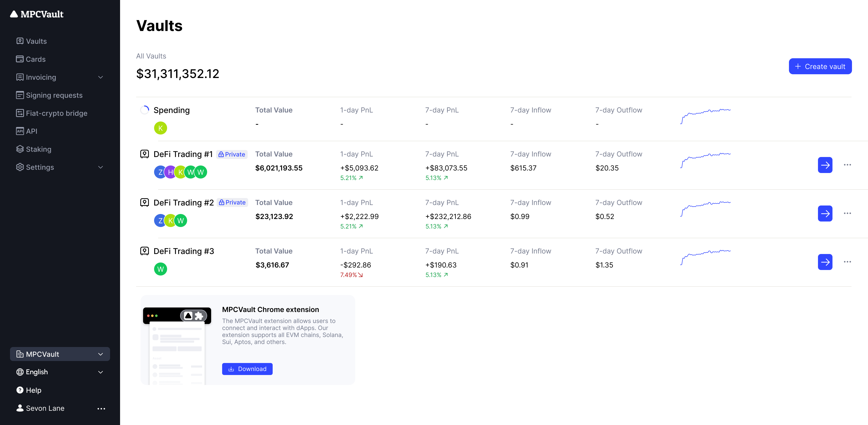This screenshot has width=868, height=425.
Task: Open DeFi Trading #3 more options dots
Action: (847, 262)
